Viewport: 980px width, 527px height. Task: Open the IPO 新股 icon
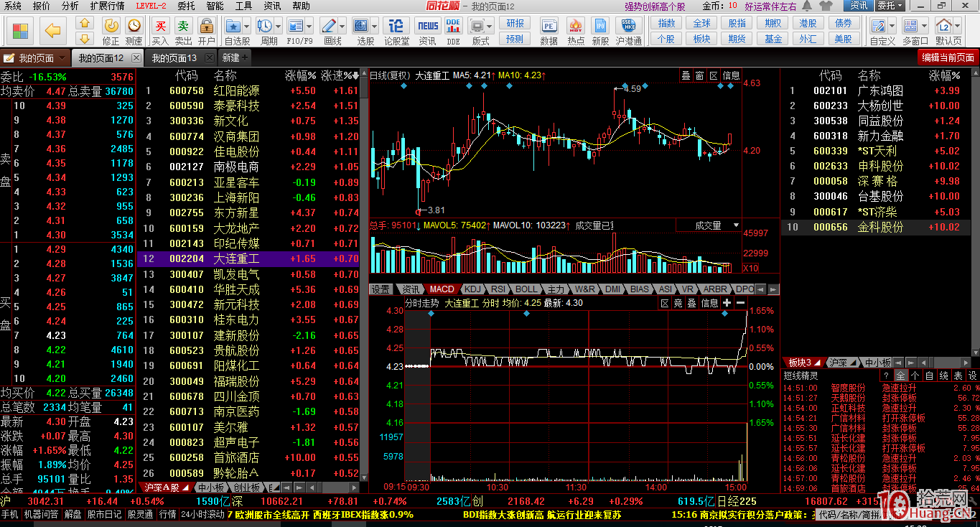click(600, 27)
